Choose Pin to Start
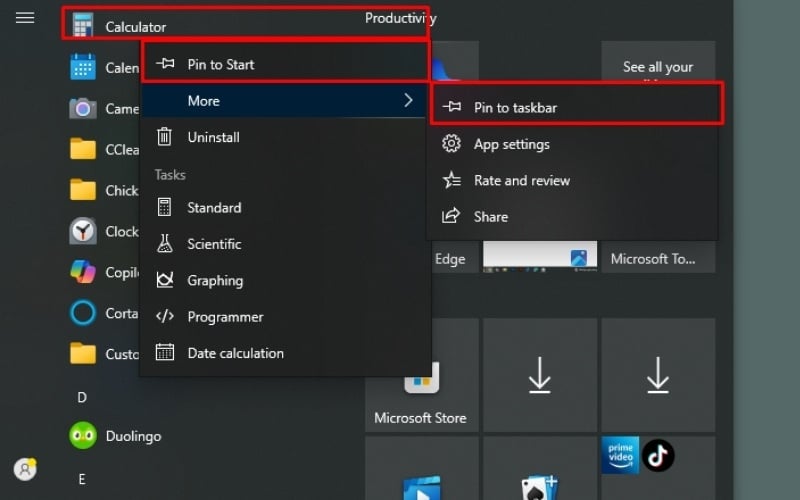800x500 pixels. [x=285, y=64]
